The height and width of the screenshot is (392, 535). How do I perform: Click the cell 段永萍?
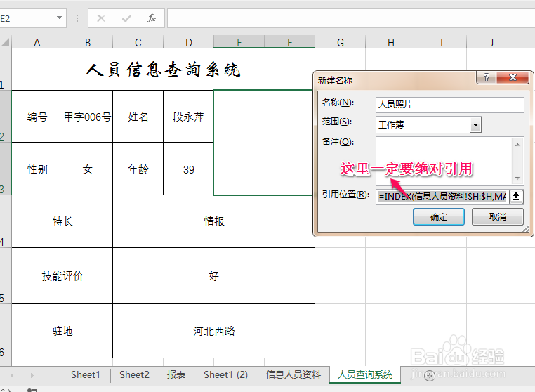189,117
